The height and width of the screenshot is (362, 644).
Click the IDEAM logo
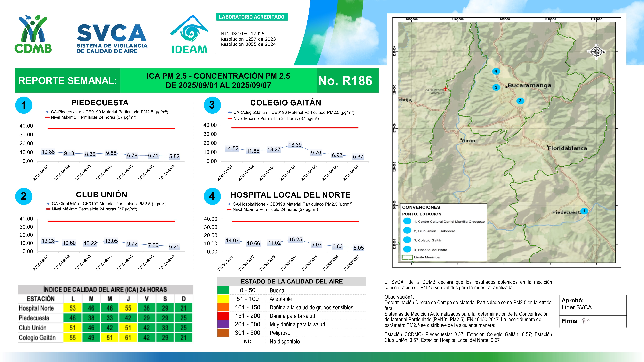(189, 35)
